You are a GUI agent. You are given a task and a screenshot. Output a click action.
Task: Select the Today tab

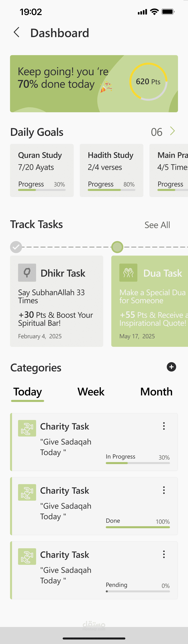tap(28, 392)
